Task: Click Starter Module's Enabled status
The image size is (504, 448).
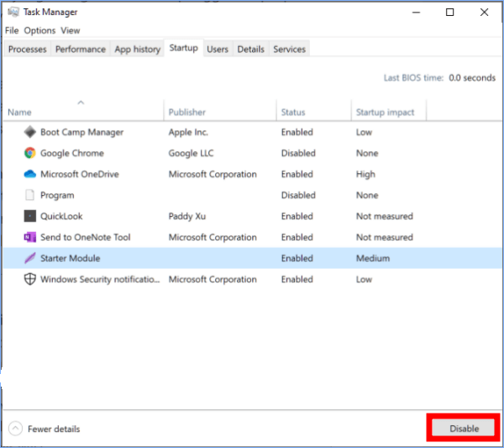Action: (297, 258)
